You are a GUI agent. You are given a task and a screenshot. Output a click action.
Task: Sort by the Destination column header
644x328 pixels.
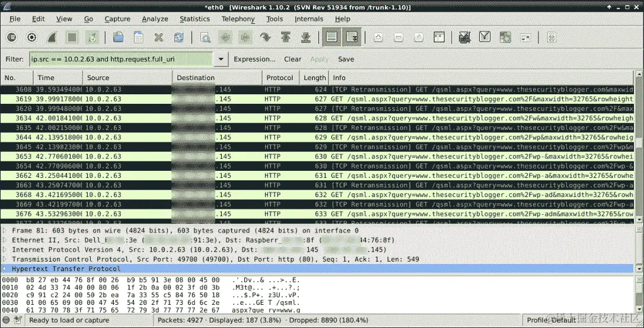pos(217,78)
